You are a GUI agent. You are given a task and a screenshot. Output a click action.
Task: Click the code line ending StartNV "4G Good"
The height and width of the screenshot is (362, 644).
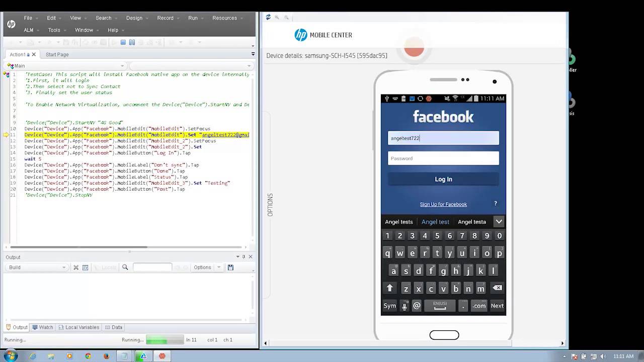click(x=73, y=123)
